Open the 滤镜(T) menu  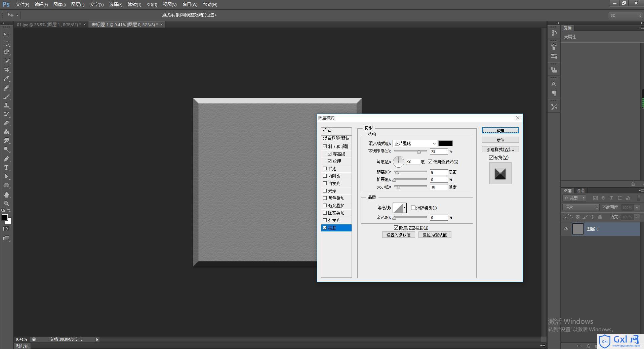pyautogui.click(x=134, y=4)
